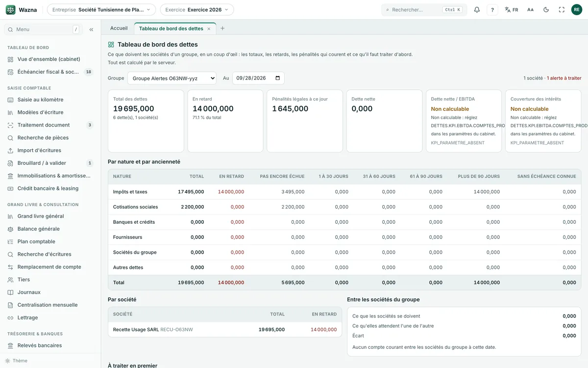Click the Plus de 90 jours column header
The height and width of the screenshot is (368, 588).
coord(479,177)
